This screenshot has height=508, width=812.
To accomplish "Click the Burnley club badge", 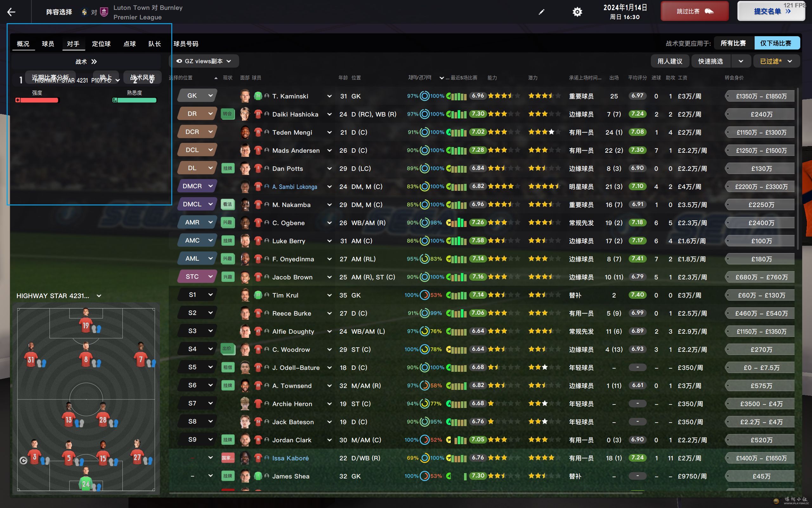I will point(104,12).
